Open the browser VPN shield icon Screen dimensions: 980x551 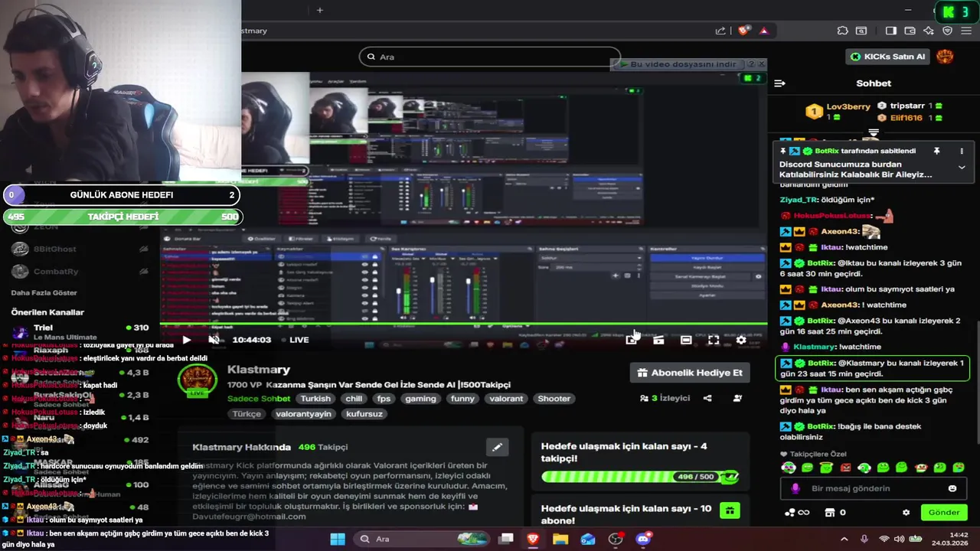(948, 31)
